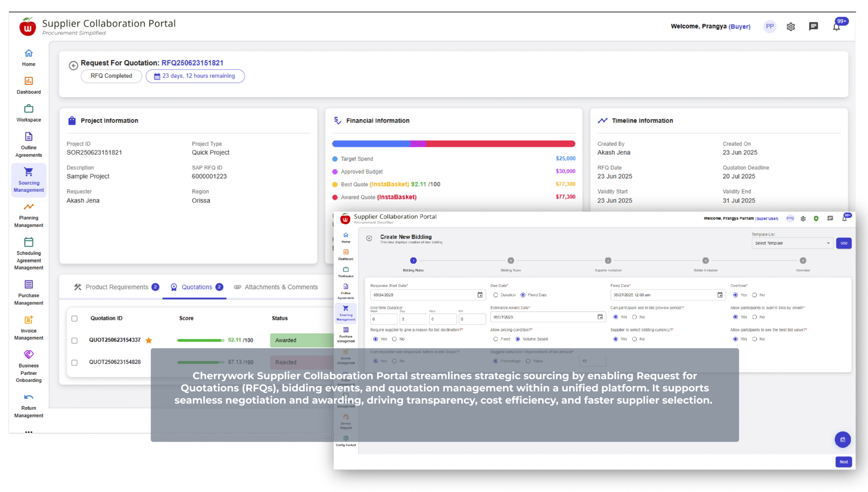Screen dimensions: 868x492
Task: Check the QUOT250623154337 row checkbox
Action: pos(75,341)
